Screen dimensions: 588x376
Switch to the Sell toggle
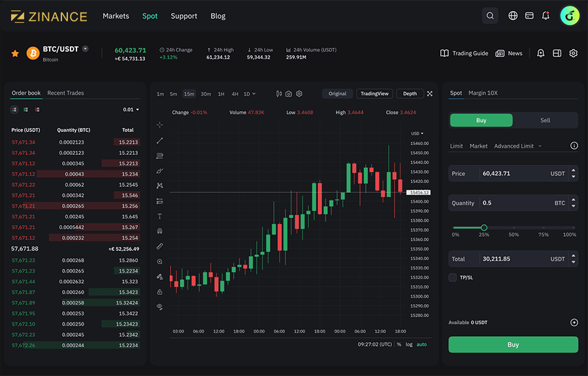(545, 120)
